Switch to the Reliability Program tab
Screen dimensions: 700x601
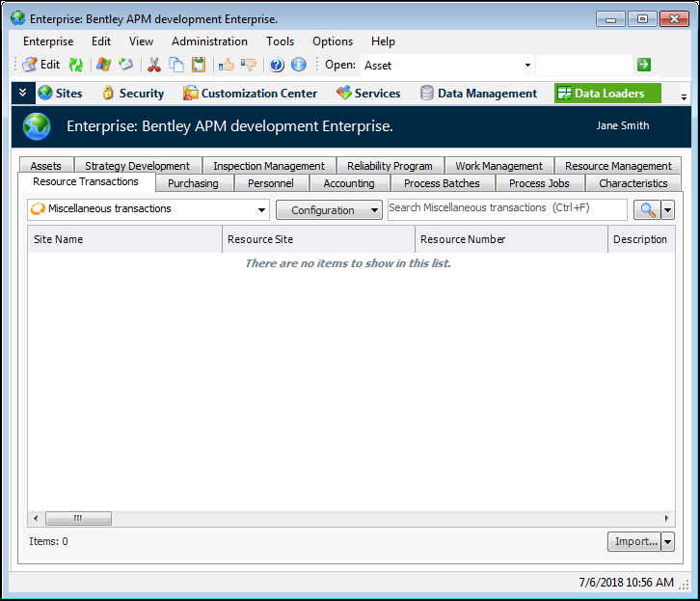click(390, 166)
